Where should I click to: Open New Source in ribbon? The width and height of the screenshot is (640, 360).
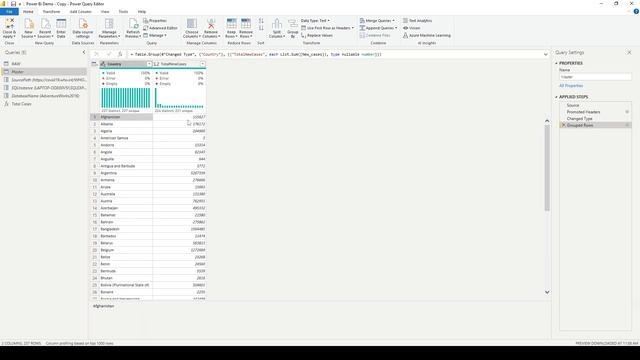[x=28, y=28]
